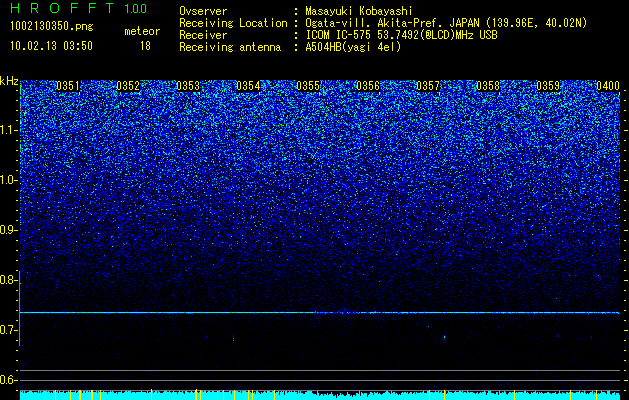Screen dimensions: 629x400
Task: Select the ICOM IC-575 receiver description
Action: tap(401, 35)
